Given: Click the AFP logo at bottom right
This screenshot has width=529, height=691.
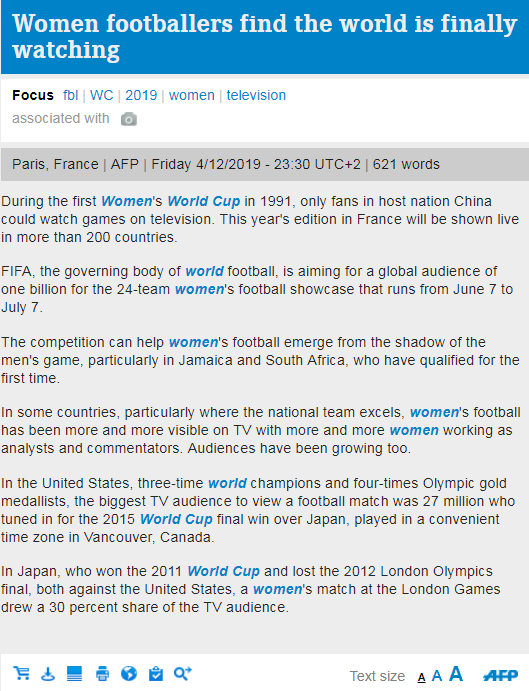Looking at the screenshot, I should tap(500, 675).
